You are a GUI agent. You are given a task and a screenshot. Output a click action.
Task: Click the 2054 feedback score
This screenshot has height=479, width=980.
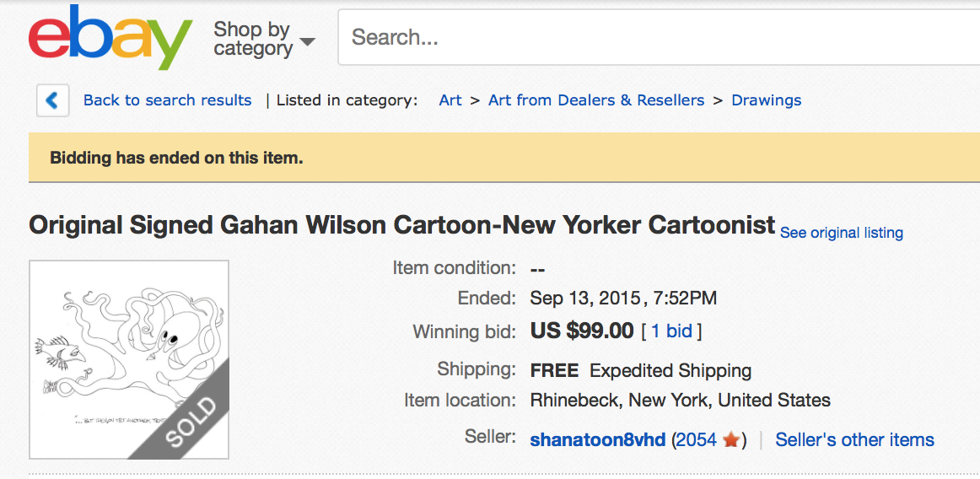(696, 440)
